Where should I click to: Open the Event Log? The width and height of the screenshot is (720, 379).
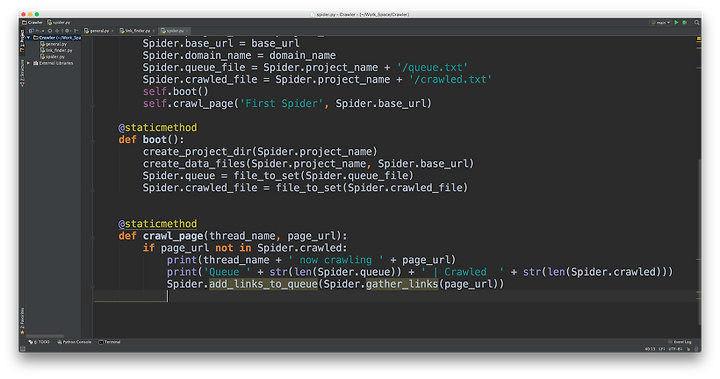tap(680, 342)
